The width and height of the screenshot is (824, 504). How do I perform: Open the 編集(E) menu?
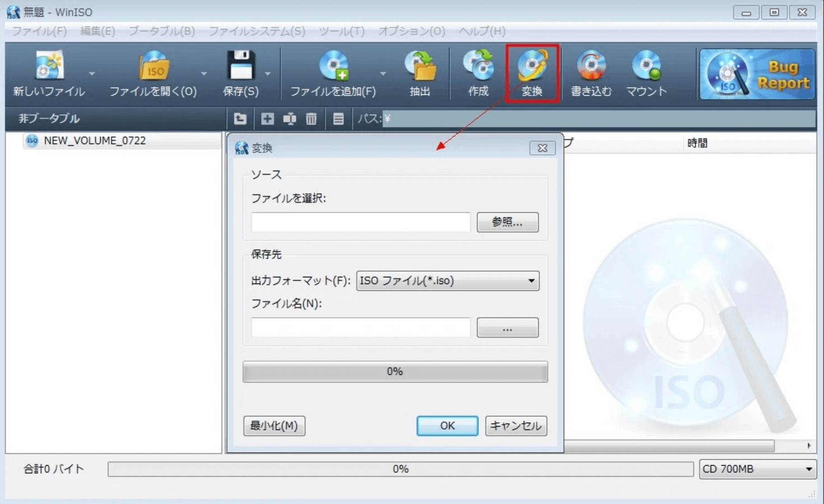coord(98,31)
